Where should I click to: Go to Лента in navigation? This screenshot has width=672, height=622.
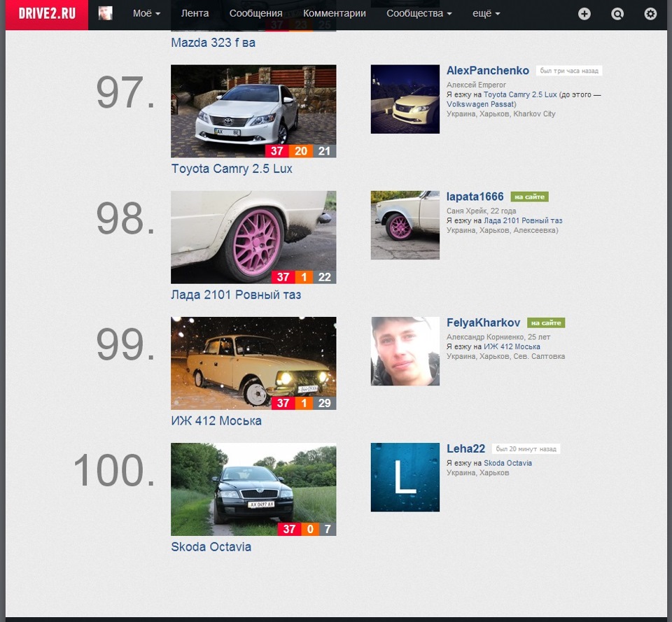[x=195, y=13]
